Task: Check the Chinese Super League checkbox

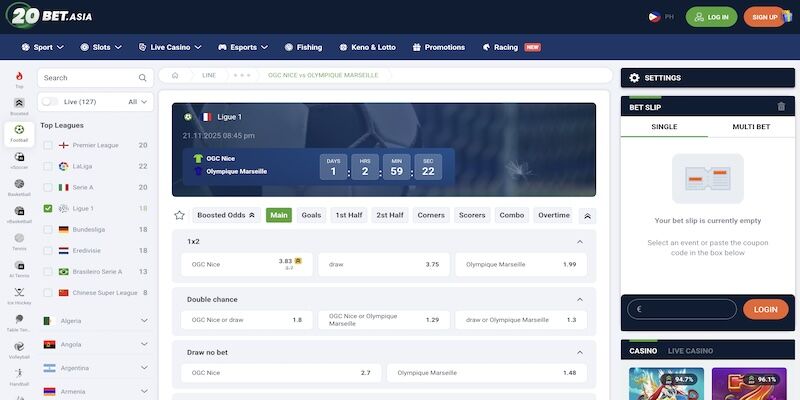Action: (x=48, y=293)
